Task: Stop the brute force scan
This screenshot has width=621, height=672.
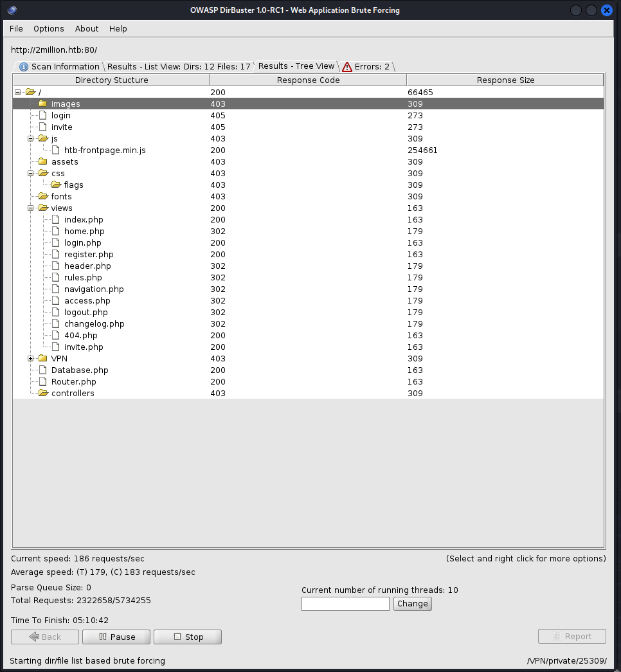Action: click(x=188, y=637)
